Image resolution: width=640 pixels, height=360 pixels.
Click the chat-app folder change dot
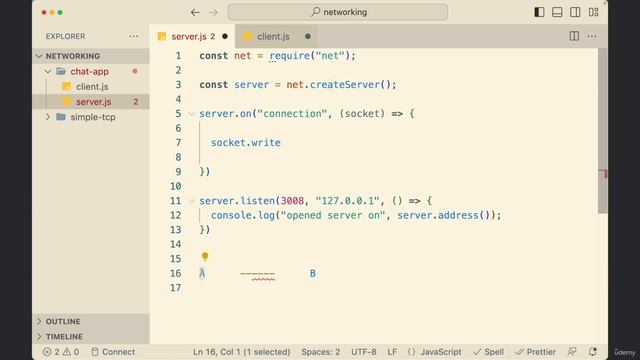tap(135, 71)
